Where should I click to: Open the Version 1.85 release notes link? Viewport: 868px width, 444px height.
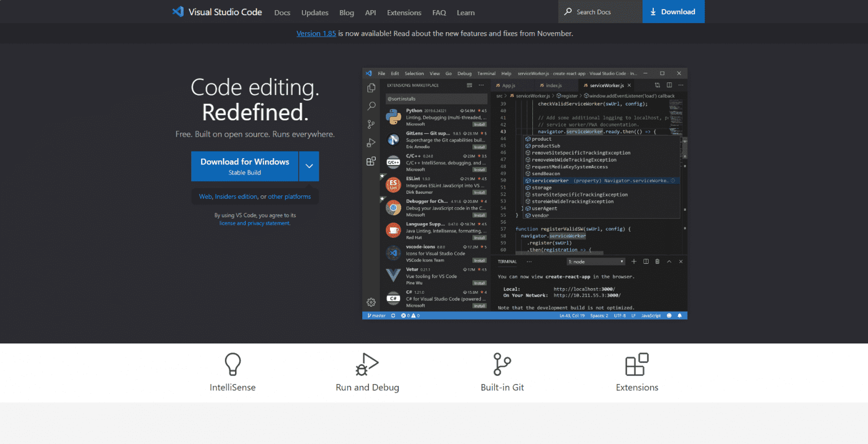coord(316,33)
